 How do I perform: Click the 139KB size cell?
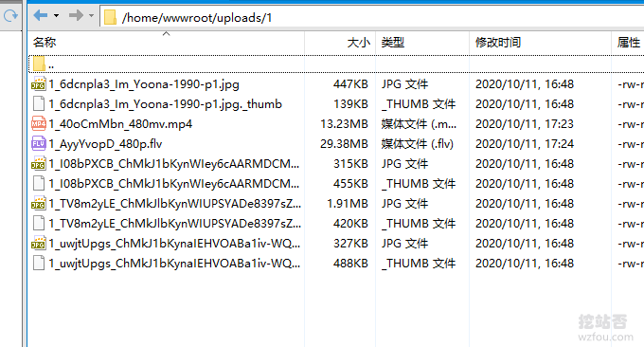tap(350, 104)
